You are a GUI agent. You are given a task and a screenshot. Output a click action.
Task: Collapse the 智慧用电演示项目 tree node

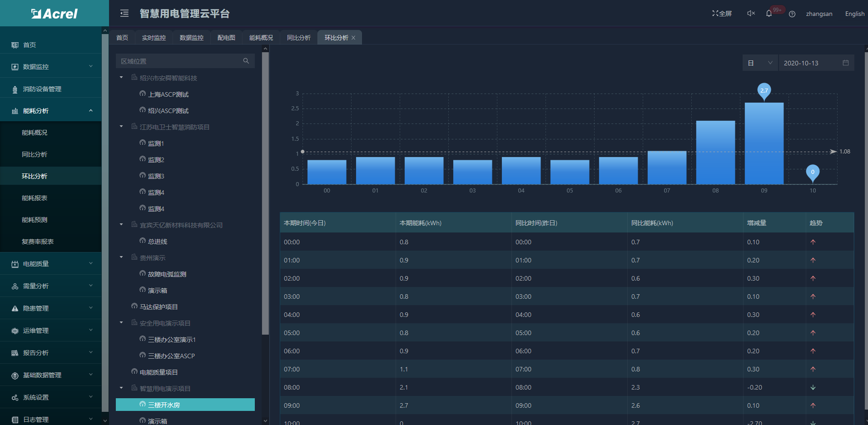point(121,388)
